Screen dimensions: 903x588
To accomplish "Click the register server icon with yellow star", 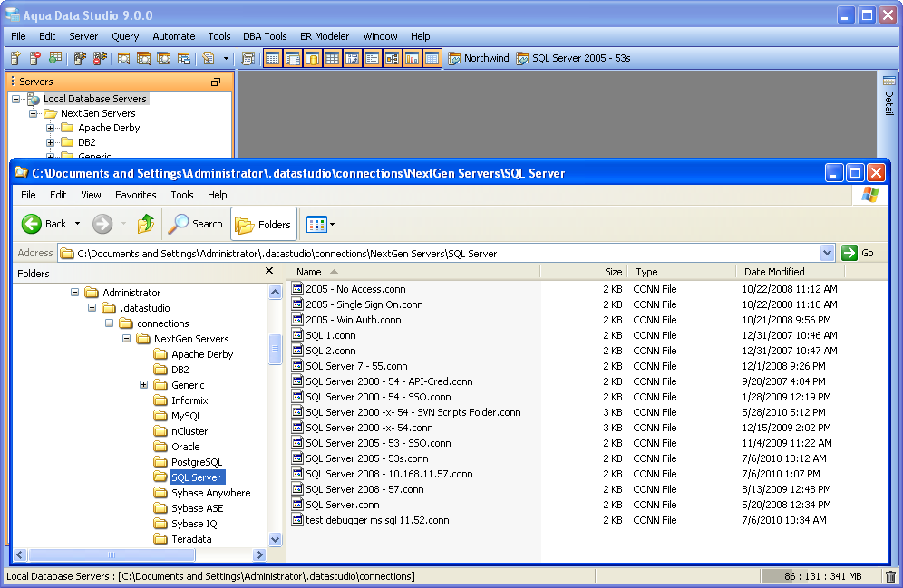I will click(x=15, y=58).
